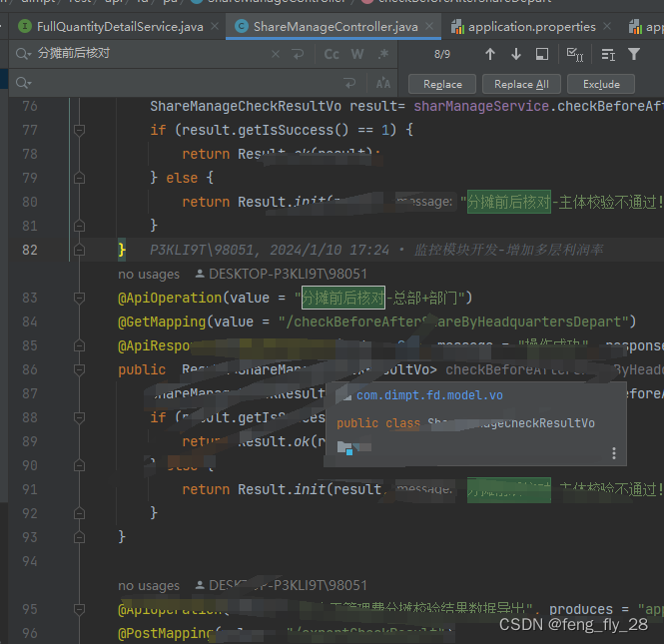Insert new line in search field
664x644 pixels.
tap(299, 54)
